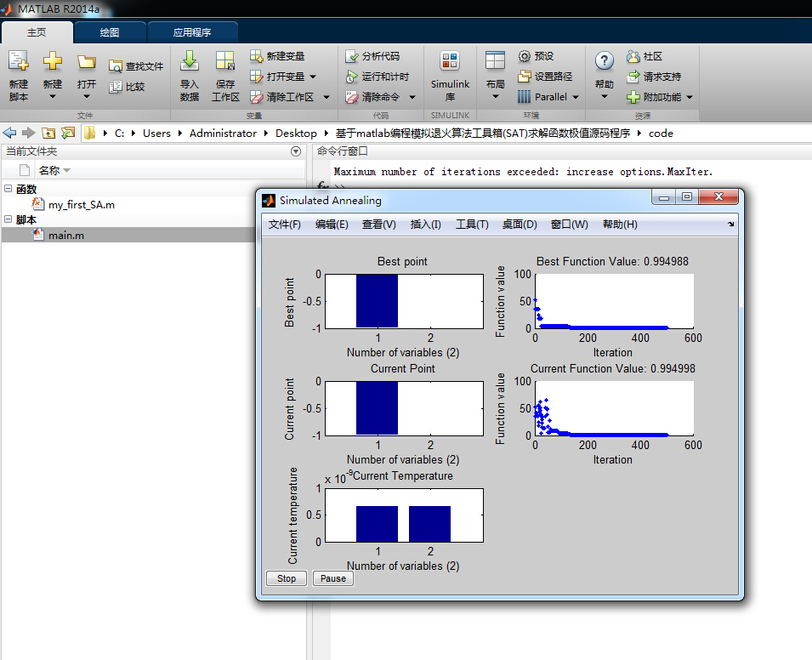Select my_first_SA.m in file list

(81, 205)
